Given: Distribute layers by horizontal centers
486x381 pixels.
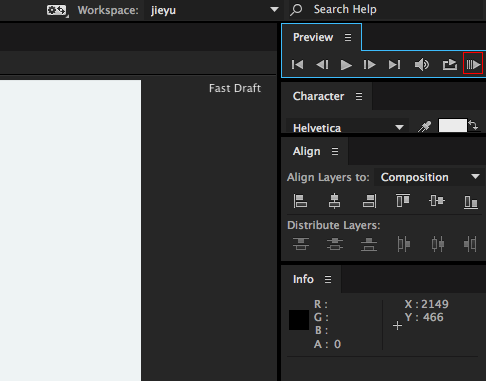Looking at the screenshot, I should click(x=437, y=244).
